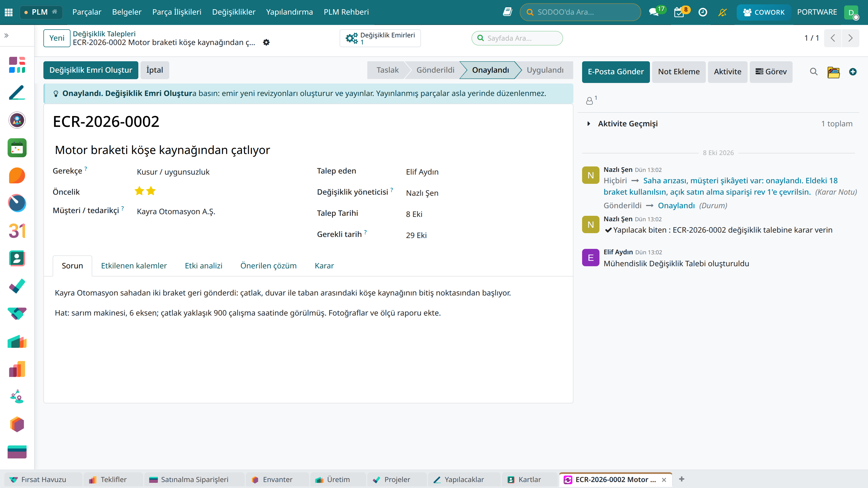Click the clock timer icon in top bar
This screenshot has height=488, width=868.
(x=703, y=12)
